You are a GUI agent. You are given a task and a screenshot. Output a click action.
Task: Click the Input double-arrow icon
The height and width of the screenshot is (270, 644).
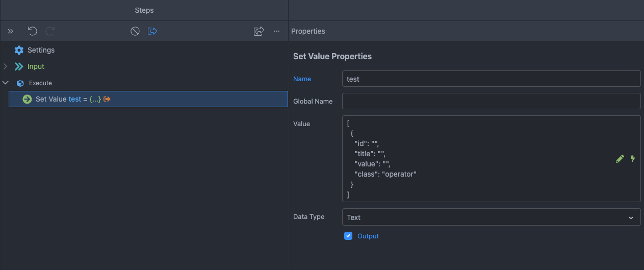tap(19, 66)
